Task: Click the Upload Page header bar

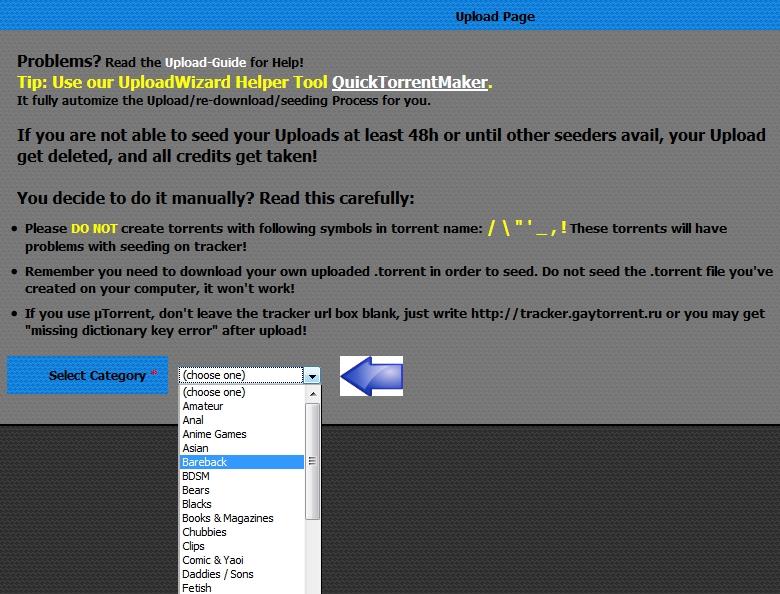Action: click(494, 16)
